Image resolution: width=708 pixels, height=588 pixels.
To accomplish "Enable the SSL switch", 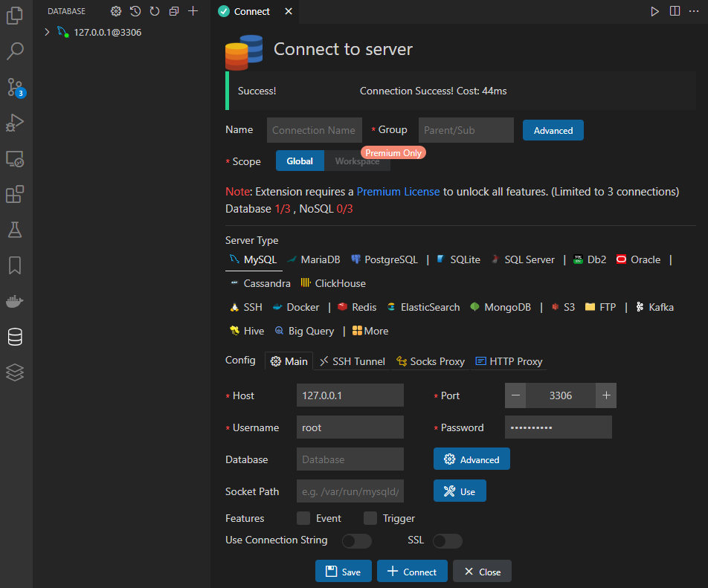I will click(448, 540).
